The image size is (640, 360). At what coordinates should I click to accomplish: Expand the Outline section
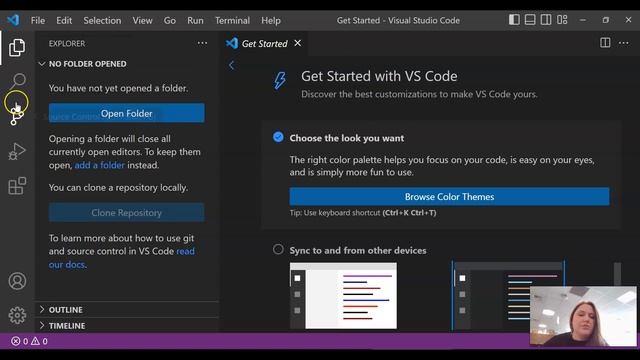127,310
